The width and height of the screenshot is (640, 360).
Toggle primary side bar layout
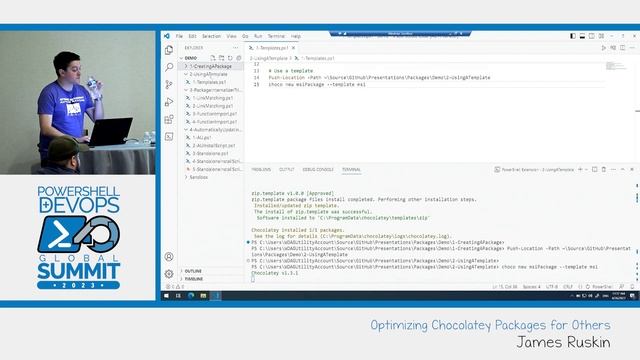tap(573, 36)
